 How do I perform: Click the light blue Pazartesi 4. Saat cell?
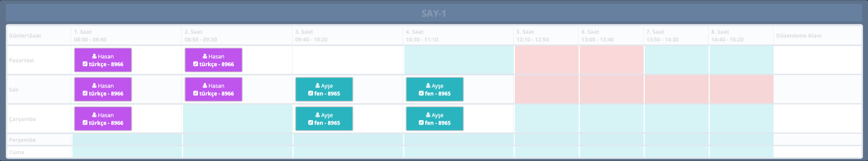tap(459, 60)
